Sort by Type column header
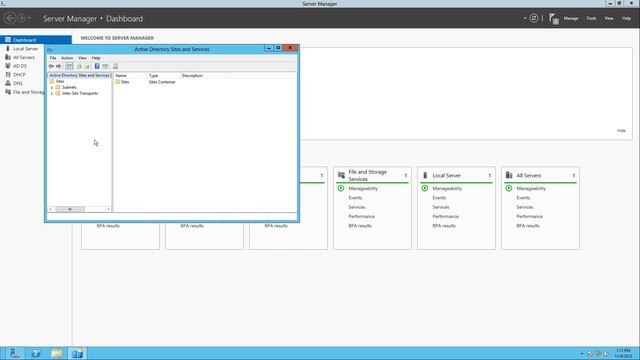The height and width of the screenshot is (360, 640). 163,76
